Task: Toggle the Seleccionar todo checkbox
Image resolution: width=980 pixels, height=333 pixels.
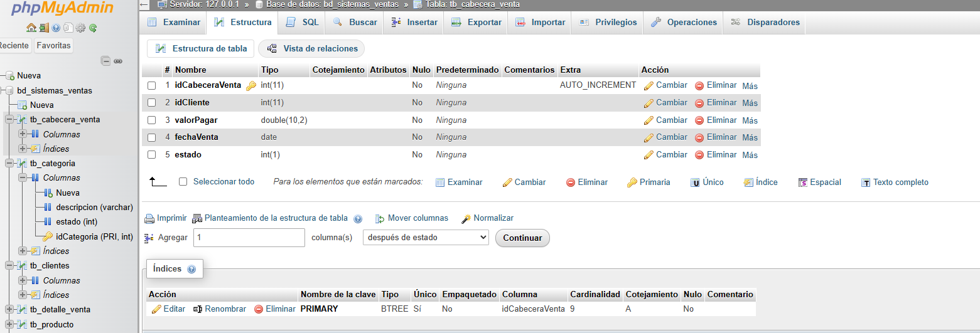Action: [183, 182]
